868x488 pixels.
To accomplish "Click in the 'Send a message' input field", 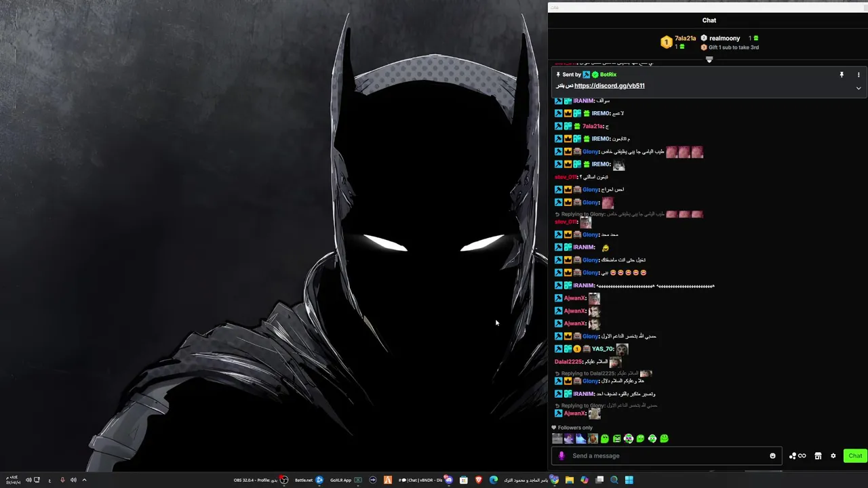I will click(x=668, y=455).
